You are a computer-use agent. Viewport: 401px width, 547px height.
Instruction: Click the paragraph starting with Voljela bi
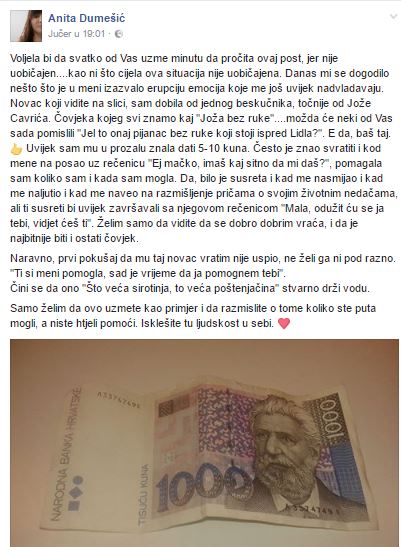pyautogui.click(x=204, y=149)
